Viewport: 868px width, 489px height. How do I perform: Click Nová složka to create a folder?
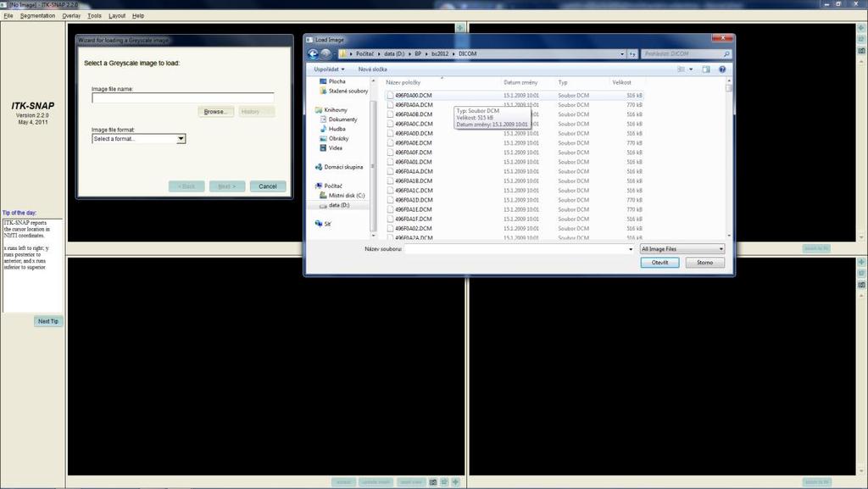click(373, 69)
